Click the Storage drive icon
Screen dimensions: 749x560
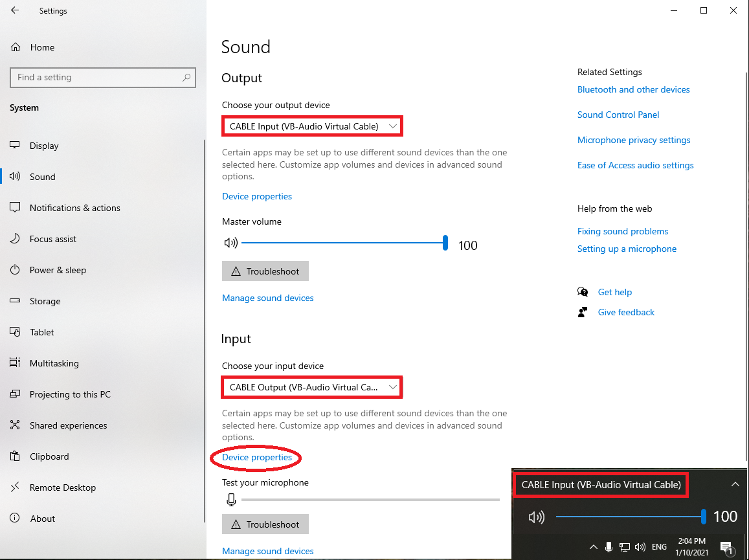(x=15, y=300)
